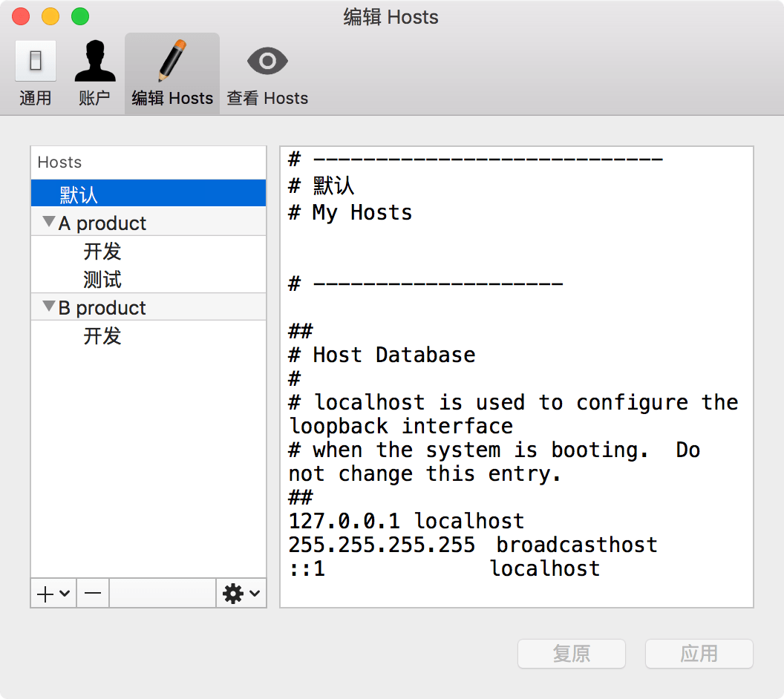The image size is (784, 699).
Task: Collapse the B product group
Action: (x=48, y=306)
